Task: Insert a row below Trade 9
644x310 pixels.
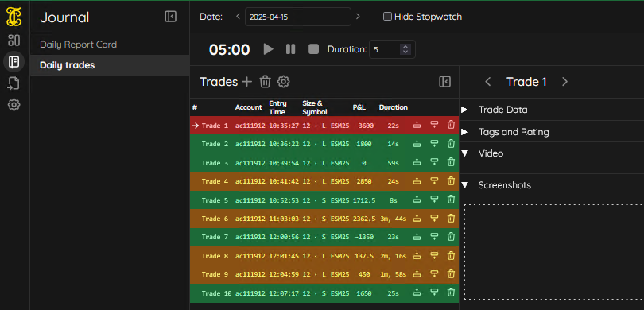Action: point(434,274)
